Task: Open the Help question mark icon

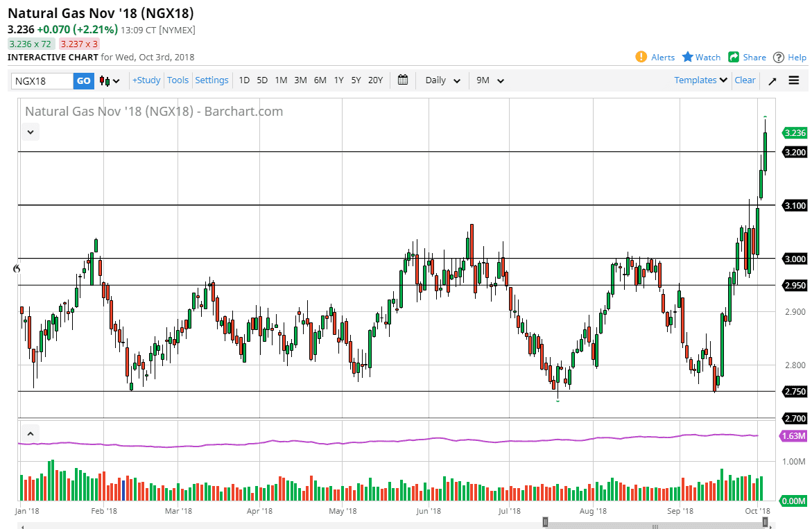Action: click(x=778, y=58)
